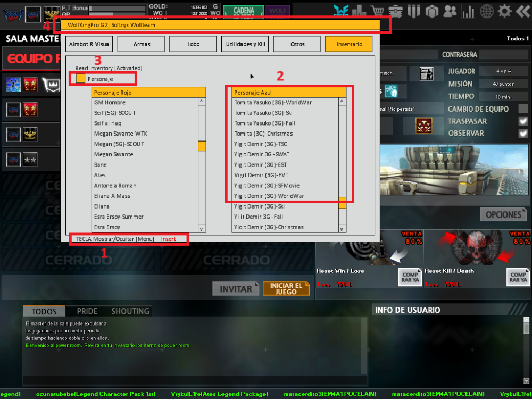This screenshot has height=399, width=532.
Task: Switch to the Shouting chat tab
Action: pos(130,311)
